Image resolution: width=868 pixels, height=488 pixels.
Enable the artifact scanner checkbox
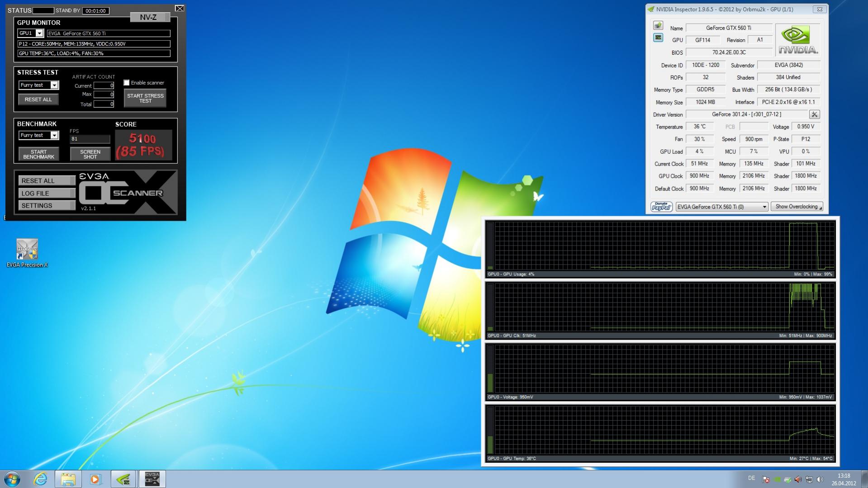tap(127, 83)
